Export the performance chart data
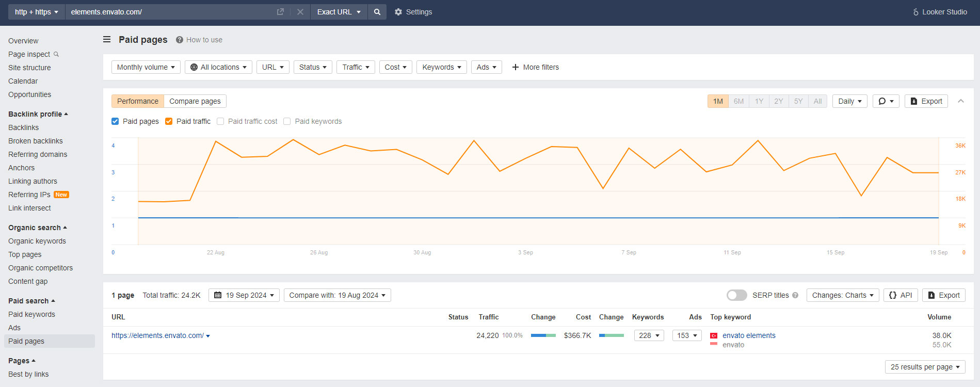This screenshot has height=387, width=980. [x=926, y=101]
